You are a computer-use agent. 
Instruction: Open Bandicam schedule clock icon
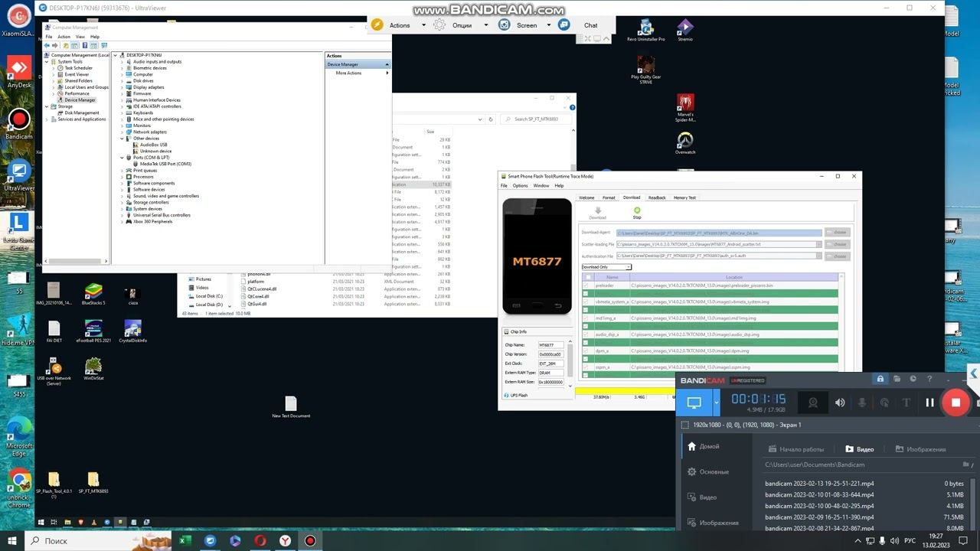coord(913,379)
